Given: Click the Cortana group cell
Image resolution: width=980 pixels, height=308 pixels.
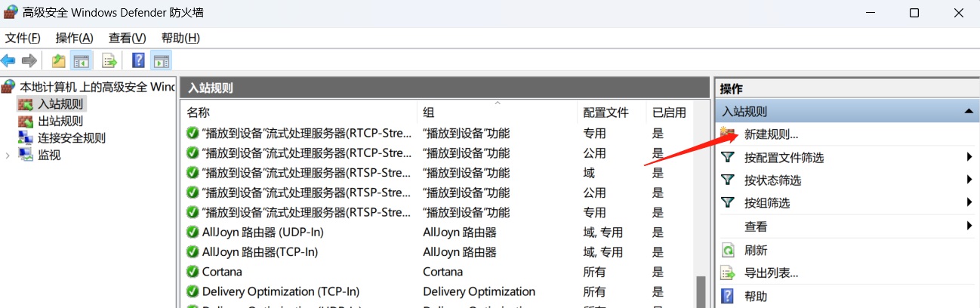Looking at the screenshot, I should click(442, 271).
